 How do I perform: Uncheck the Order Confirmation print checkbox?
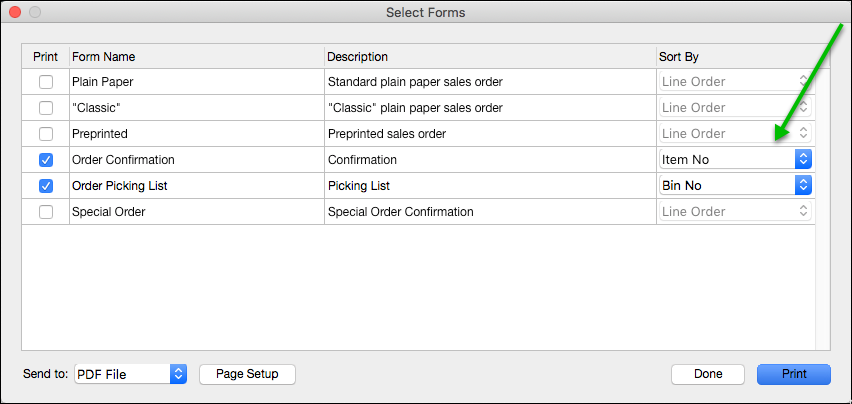[x=45, y=160]
